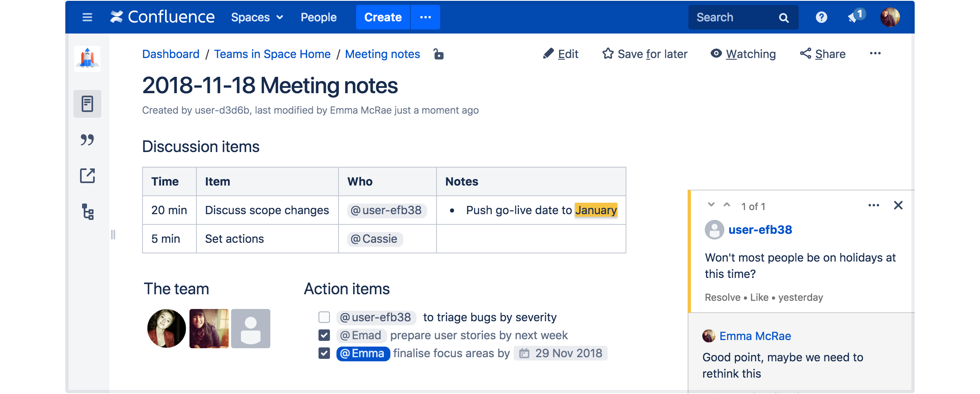Click 'yesterday' comment timestamp

800,297
